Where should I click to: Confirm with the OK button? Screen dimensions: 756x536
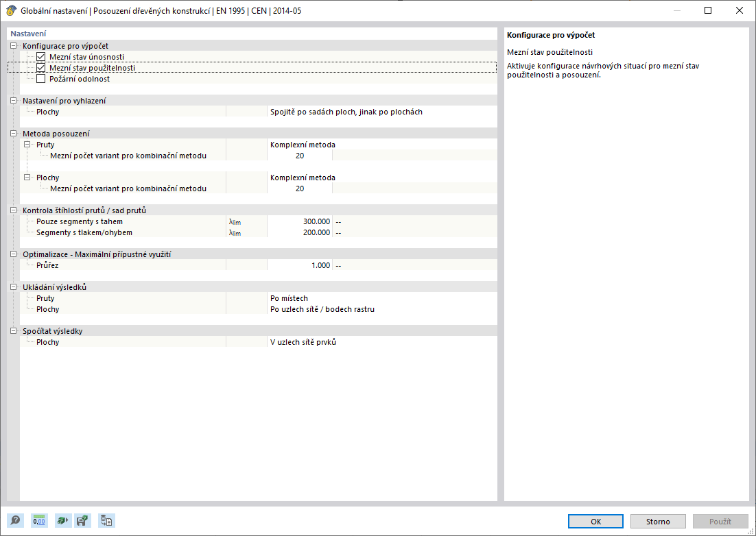(596, 522)
